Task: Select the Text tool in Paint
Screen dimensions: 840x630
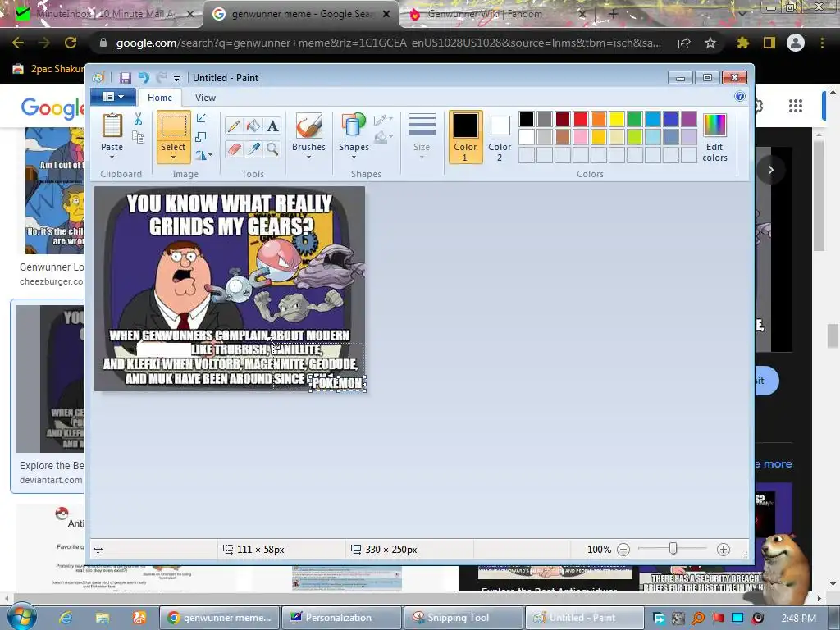Action: click(272, 126)
